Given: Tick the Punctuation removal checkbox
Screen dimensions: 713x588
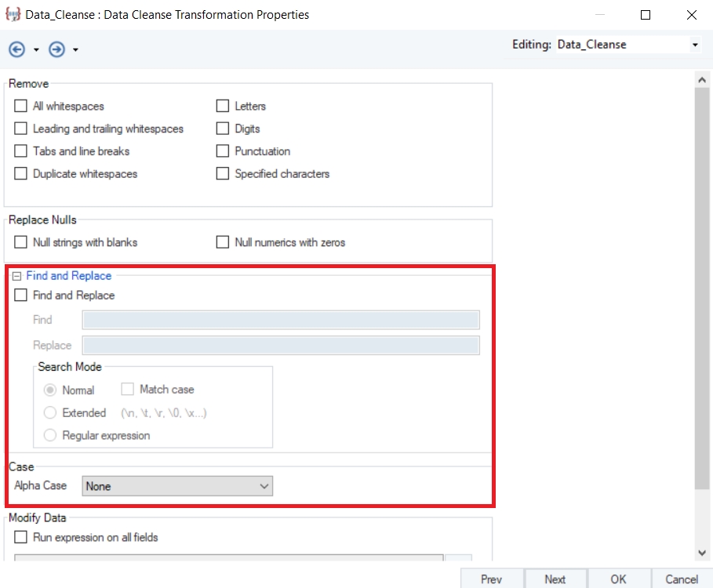Looking at the screenshot, I should click(x=223, y=151).
